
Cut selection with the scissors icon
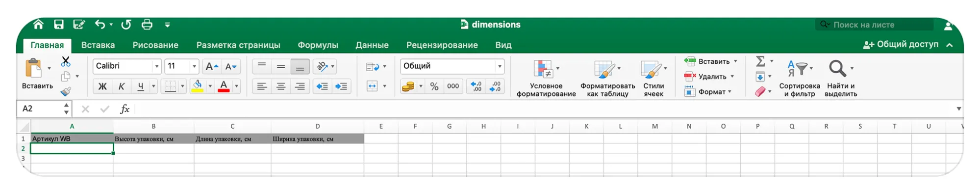[x=66, y=61]
